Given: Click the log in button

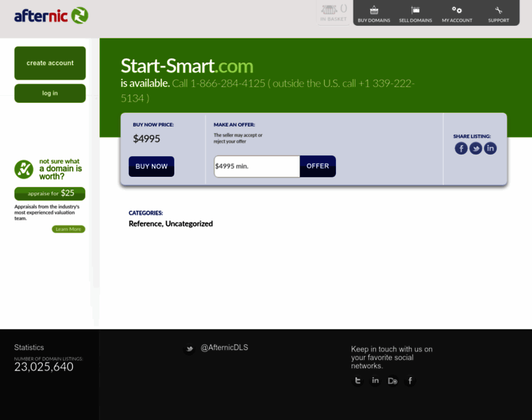Looking at the screenshot, I should 50,93.
